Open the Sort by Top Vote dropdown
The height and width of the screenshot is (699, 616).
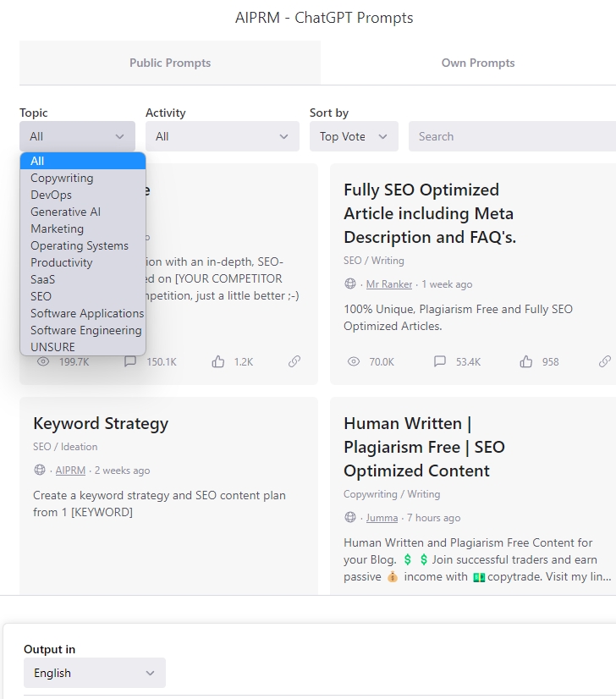point(354,136)
